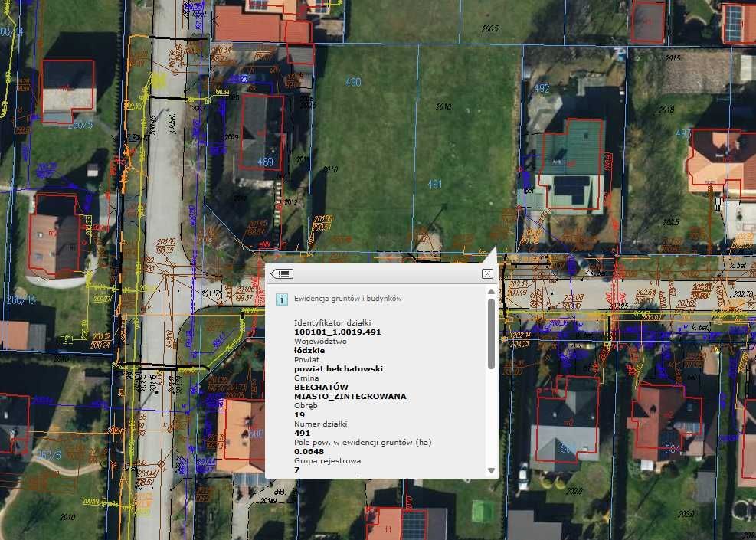
Task: Select parcel 490 on the map
Action: click(353, 82)
